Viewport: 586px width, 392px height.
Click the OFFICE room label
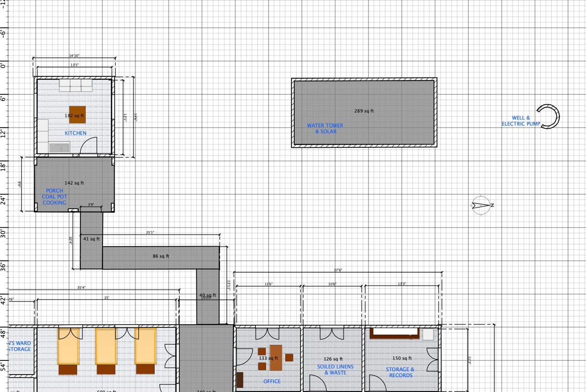pos(272,381)
